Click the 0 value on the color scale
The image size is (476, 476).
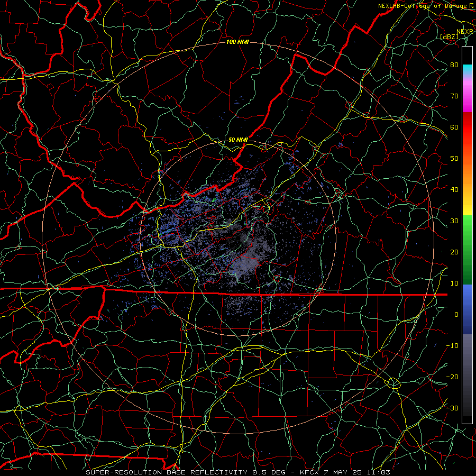click(456, 315)
